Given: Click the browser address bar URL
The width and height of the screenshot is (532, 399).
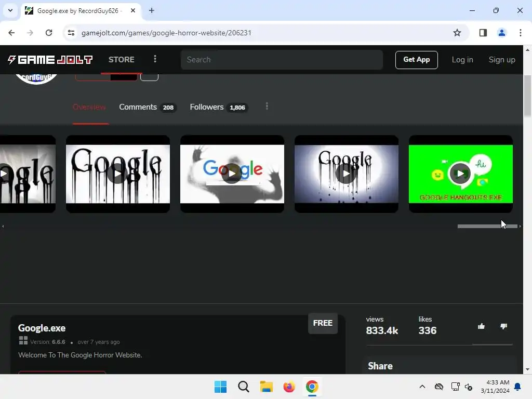Looking at the screenshot, I should pyautogui.click(x=166, y=33).
